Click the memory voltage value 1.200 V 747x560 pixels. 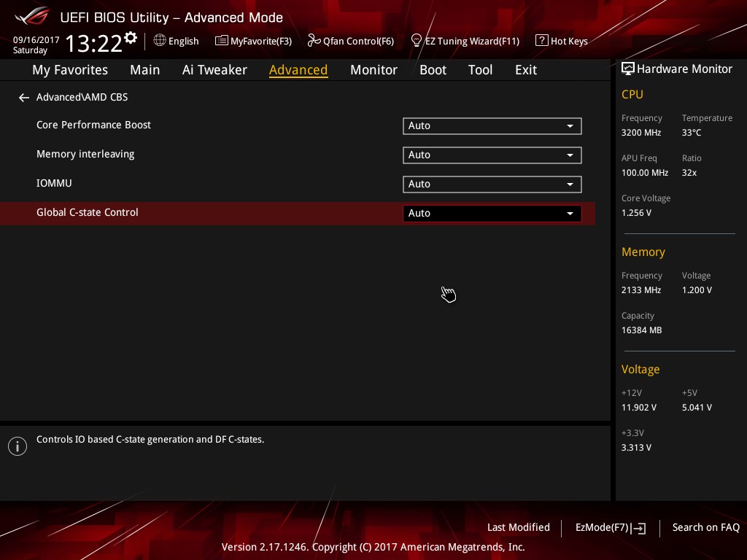coord(697,290)
